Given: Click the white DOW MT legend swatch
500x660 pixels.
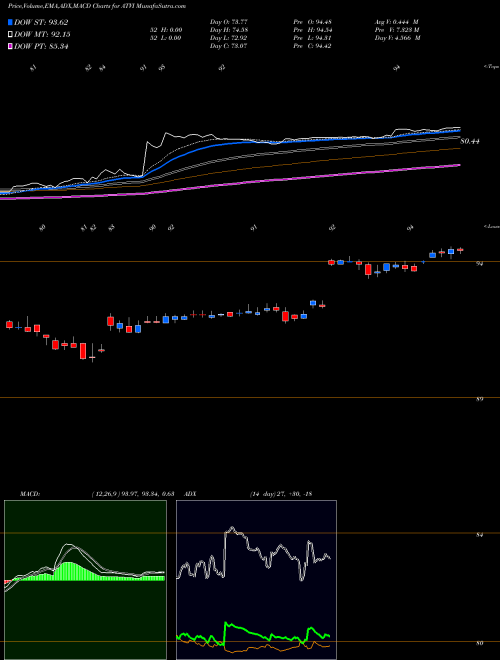Looking at the screenshot, I should (11, 34).
